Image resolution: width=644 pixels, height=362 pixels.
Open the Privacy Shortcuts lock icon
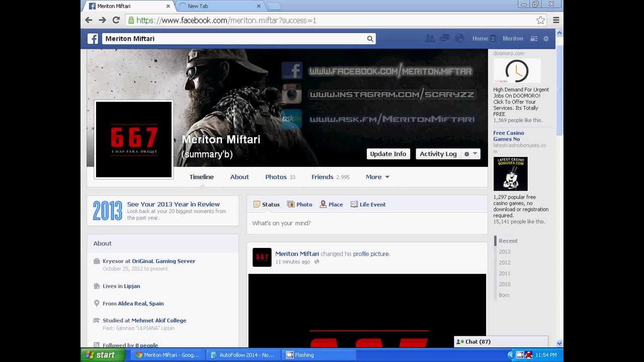pos(534,38)
